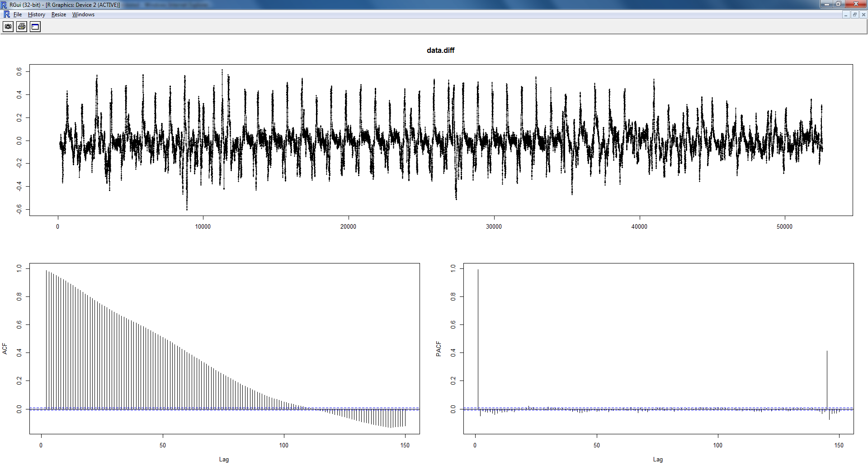Image resolution: width=868 pixels, height=470 pixels.
Task: Click the print graphics icon
Action: tap(22, 27)
